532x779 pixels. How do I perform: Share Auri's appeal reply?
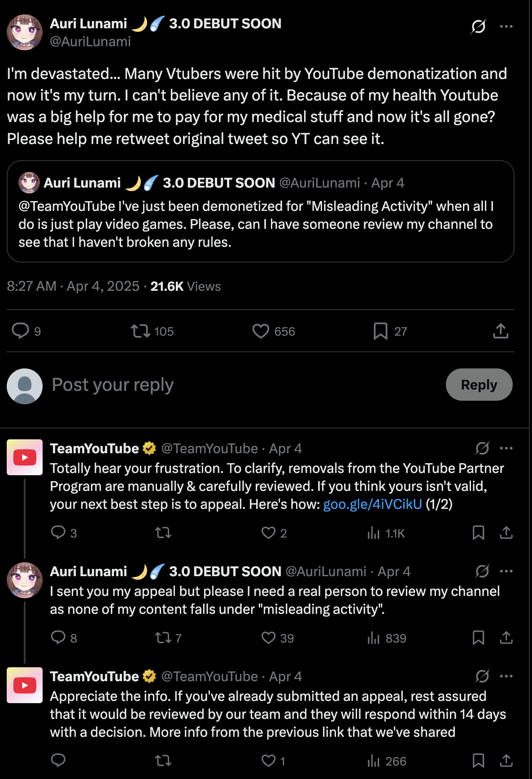(x=506, y=638)
